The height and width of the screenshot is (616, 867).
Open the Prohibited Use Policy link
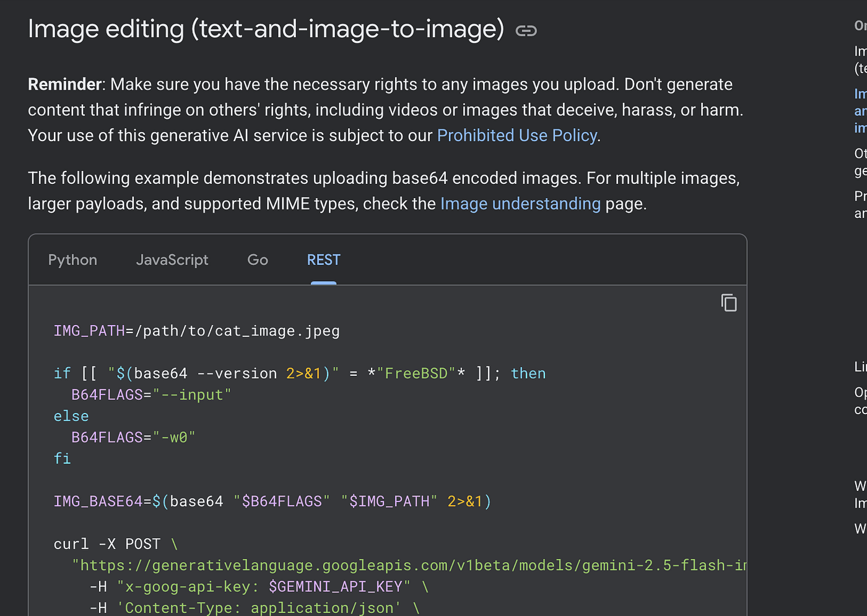(x=517, y=136)
